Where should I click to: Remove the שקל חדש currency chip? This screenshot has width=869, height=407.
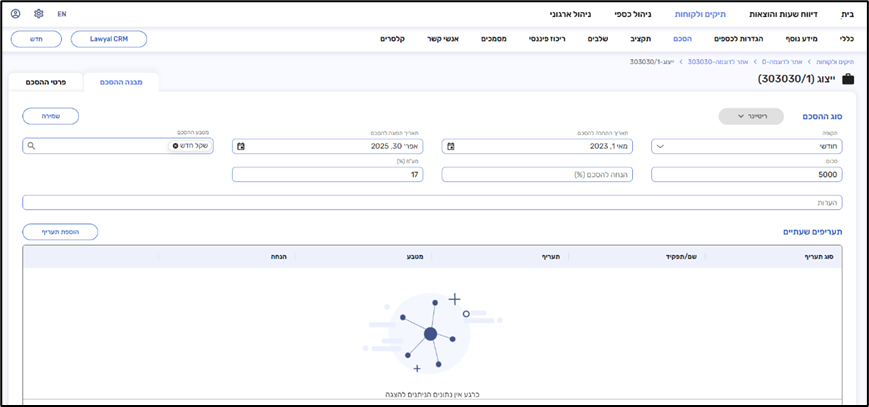(176, 146)
